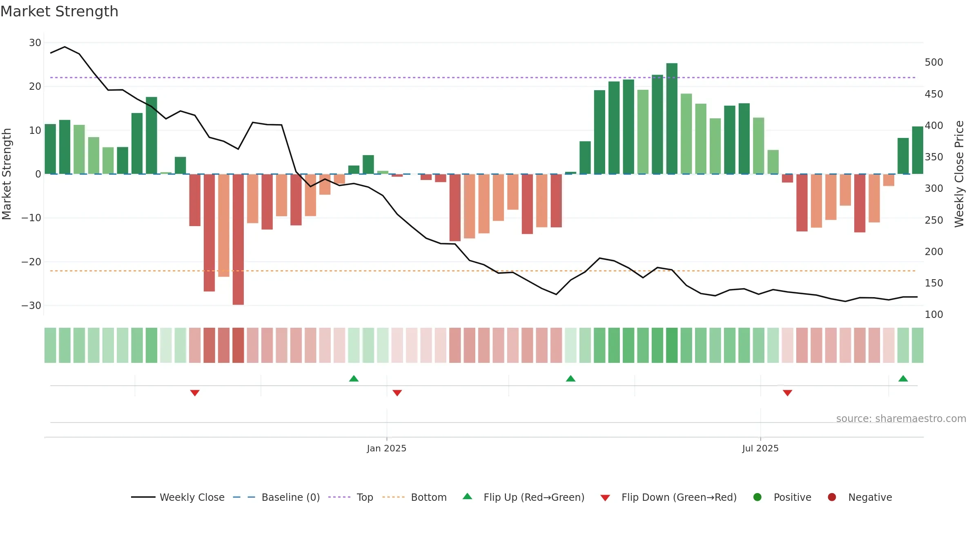
Task: Toggle the Weekly Close legend entry
Action: pos(178,497)
